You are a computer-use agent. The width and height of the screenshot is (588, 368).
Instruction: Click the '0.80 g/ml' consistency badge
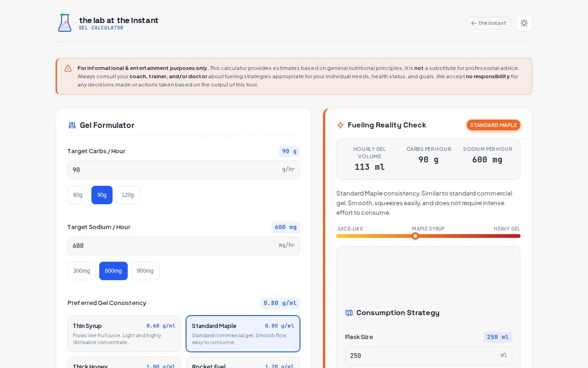tap(280, 303)
